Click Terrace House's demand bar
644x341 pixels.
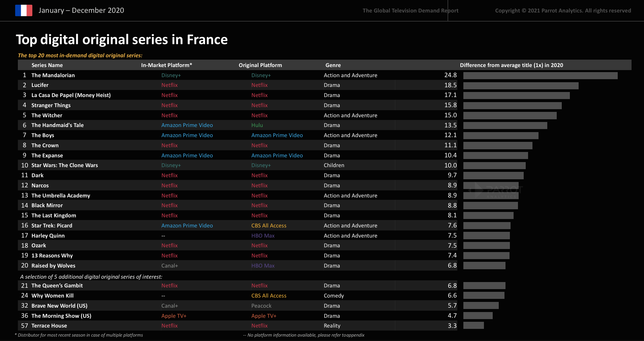pyautogui.click(x=473, y=325)
